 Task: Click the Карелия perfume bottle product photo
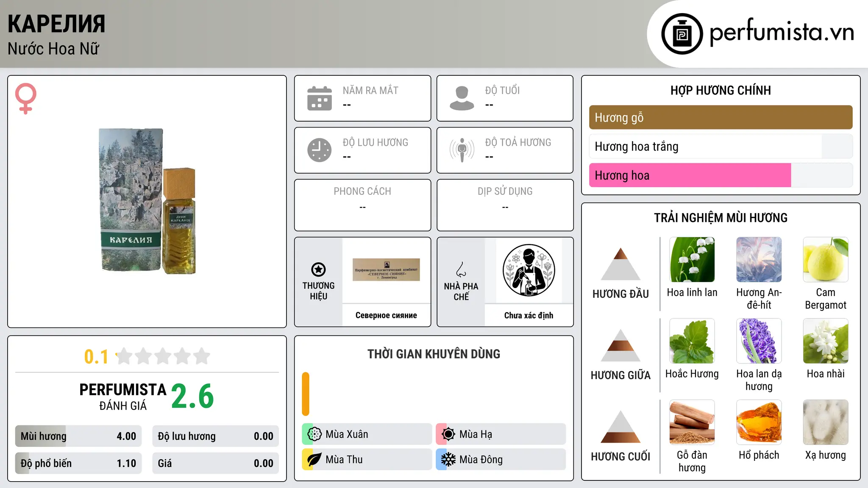(x=147, y=201)
